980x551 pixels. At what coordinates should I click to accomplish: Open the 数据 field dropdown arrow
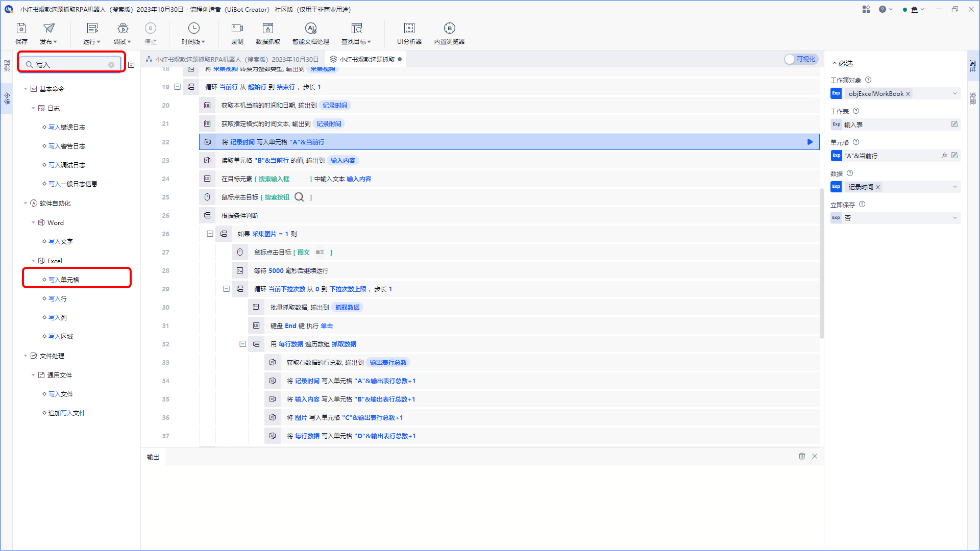954,187
